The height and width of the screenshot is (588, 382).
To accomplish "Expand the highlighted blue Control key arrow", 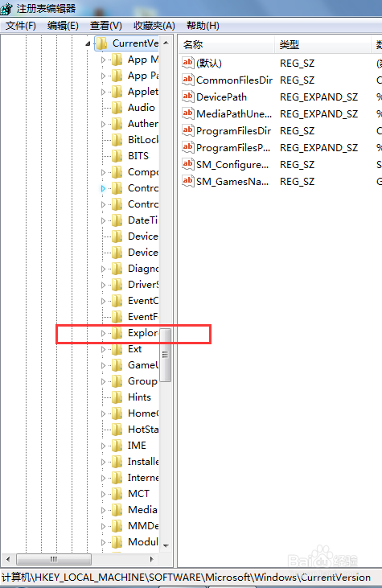I will pyautogui.click(x=103, y=188).
